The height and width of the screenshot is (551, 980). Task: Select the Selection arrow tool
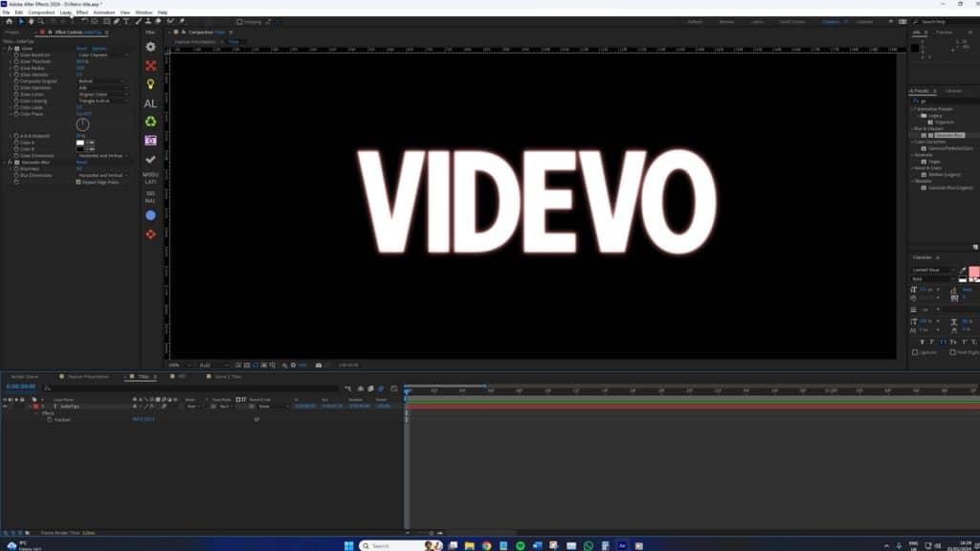pos(21,21)
